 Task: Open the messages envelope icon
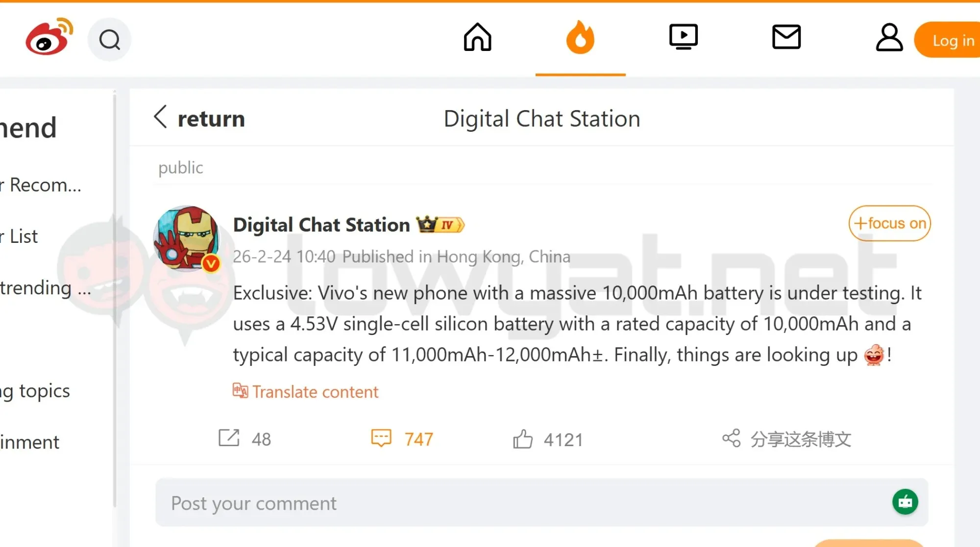(x=786, y=36)
